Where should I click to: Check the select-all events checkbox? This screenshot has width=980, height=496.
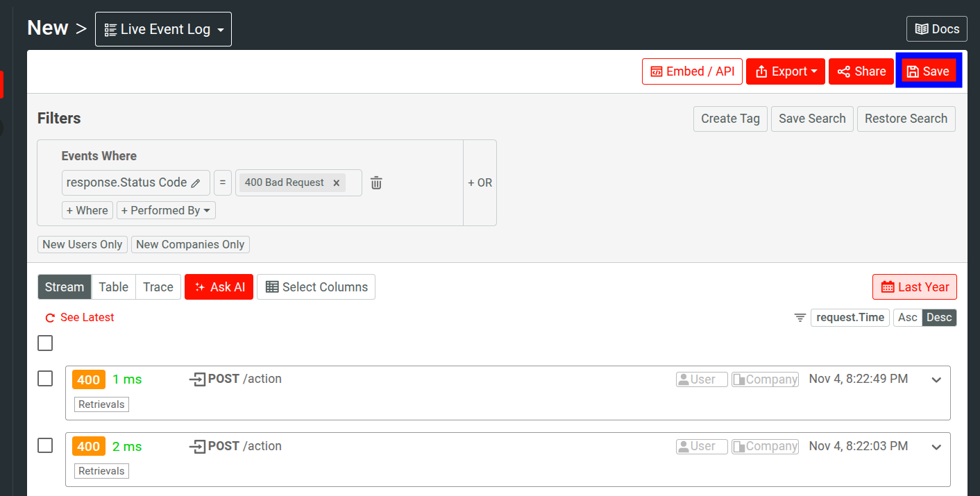(x=44, y=343)
